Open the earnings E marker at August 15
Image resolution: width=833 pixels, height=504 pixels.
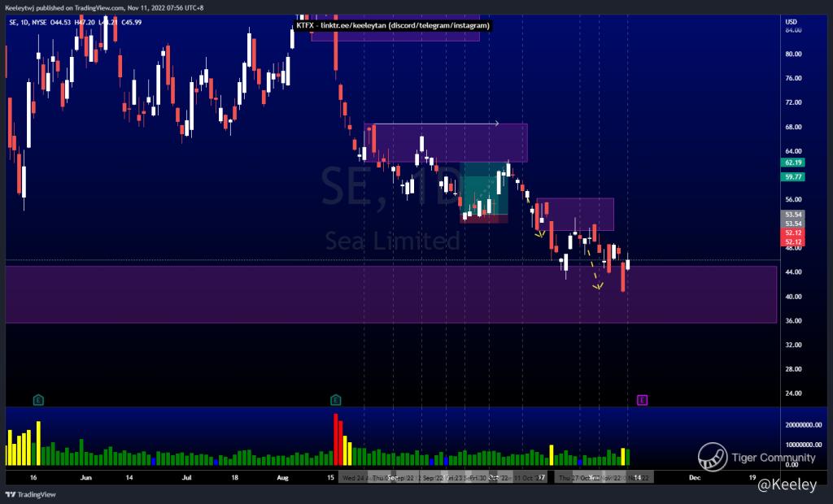point(335,400)
